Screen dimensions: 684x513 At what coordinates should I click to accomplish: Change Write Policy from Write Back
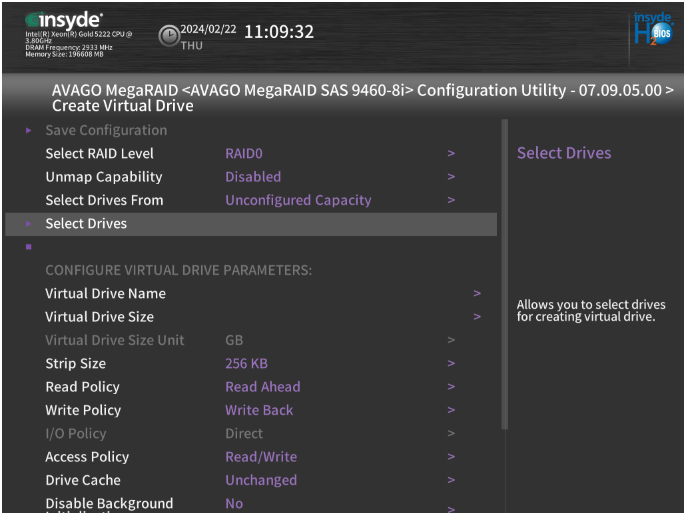[259, 410]
